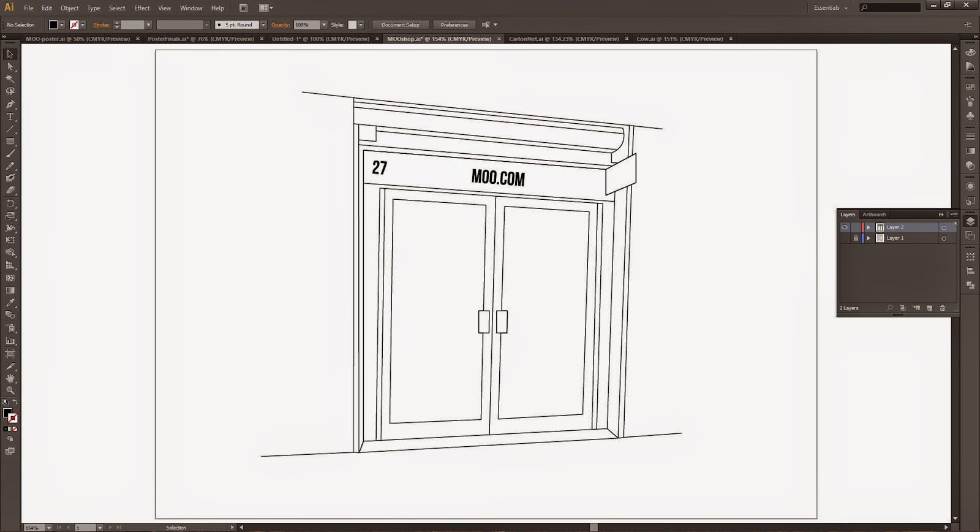
Task: Pick the Lasso tool
Action: point(10,91)
